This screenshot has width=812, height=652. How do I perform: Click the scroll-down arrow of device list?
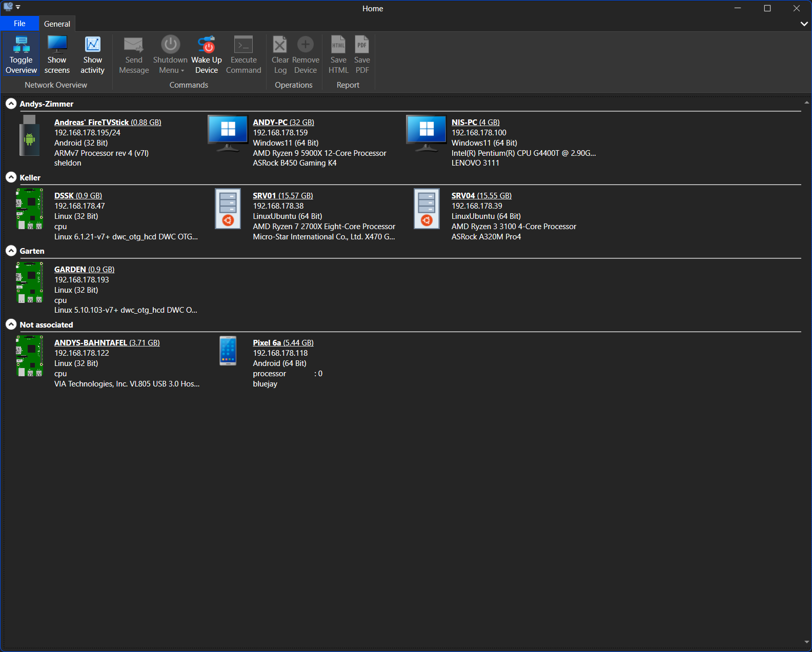(x=807, y=642)
